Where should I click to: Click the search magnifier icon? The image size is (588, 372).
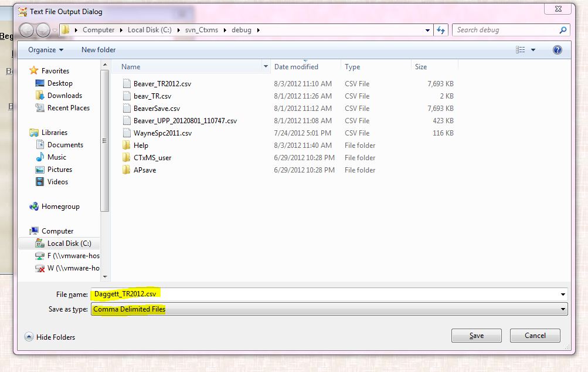563,30
